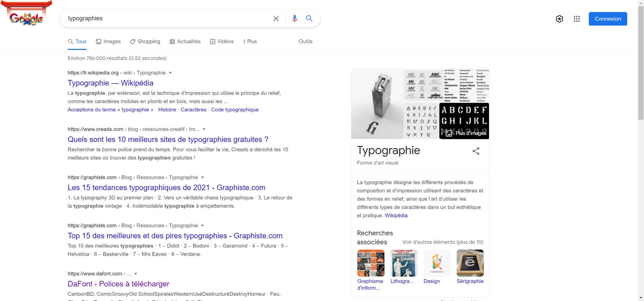Click the Shopping tab tag icon

(x=132, y=42)
